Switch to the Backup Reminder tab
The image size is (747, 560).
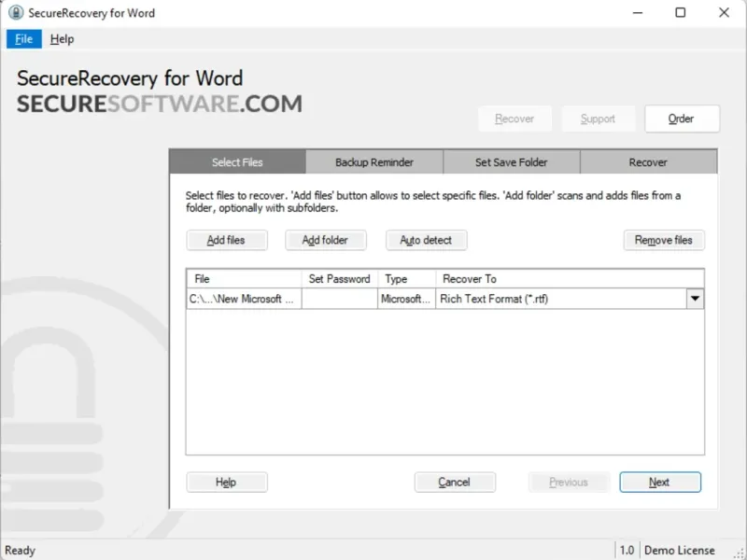tap(374, 161)
